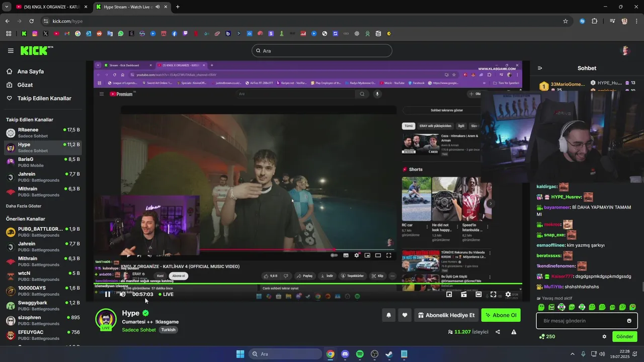Toggle the heart follow button

(x=405, y=315)
